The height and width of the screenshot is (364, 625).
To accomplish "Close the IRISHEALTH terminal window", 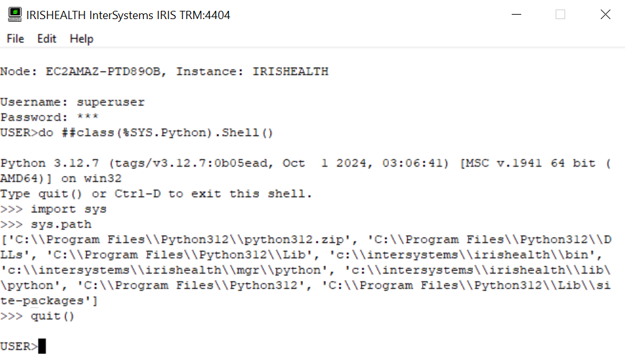I will tap(605, 15).
